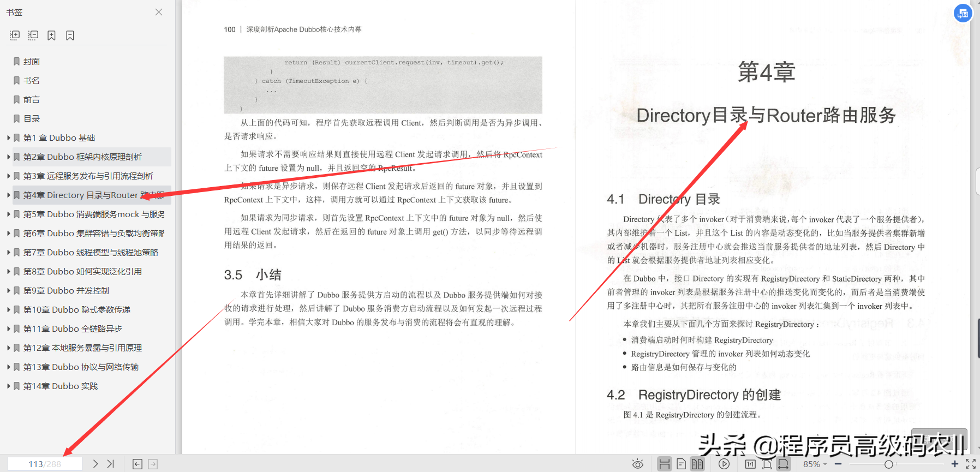Viewport: 980px width, 472px height.
Task: Toggle fit width view
Action: pos(783,464)
